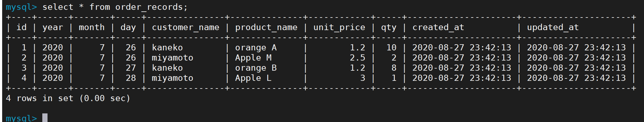
Task: Click the unit price value 2.5
Action: click(x=357, y=58)
